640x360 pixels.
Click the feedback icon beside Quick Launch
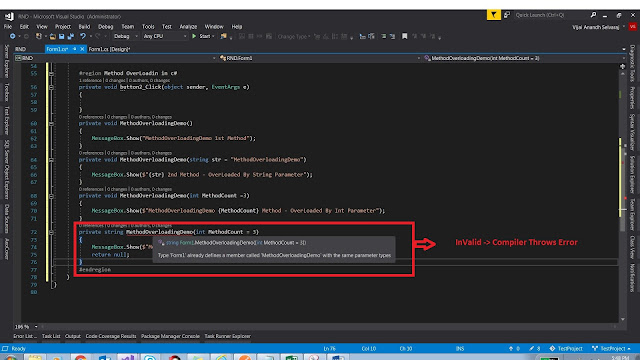(x=507, y=15)
